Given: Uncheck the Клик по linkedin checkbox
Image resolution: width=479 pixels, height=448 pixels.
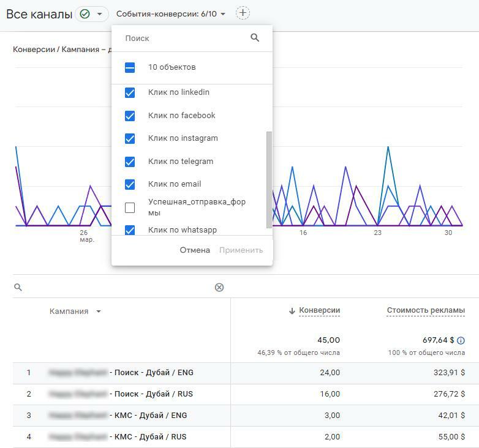Looking at the screenshot, I should tap(130, 92).
